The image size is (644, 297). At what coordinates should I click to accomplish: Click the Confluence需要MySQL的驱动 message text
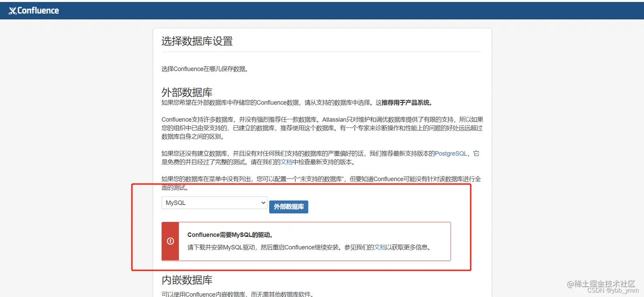(230, 235)
